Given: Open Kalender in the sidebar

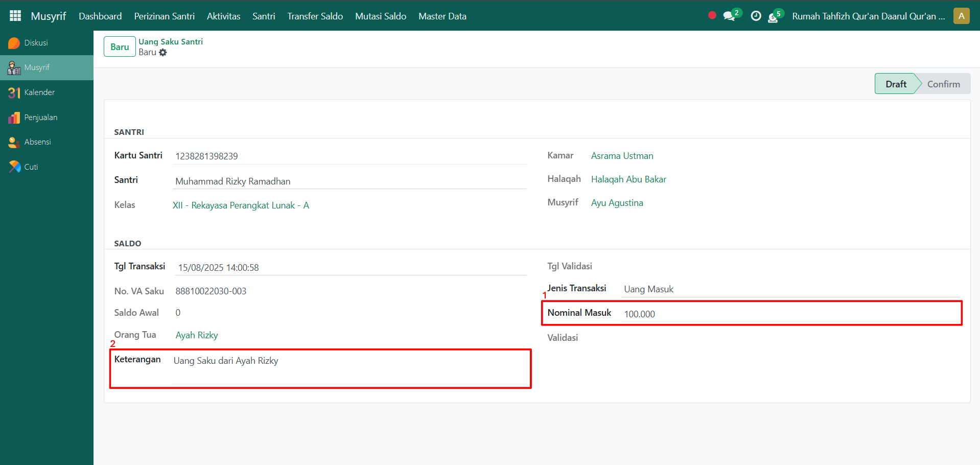Looking at the screenshot, I should coord(39,92).
